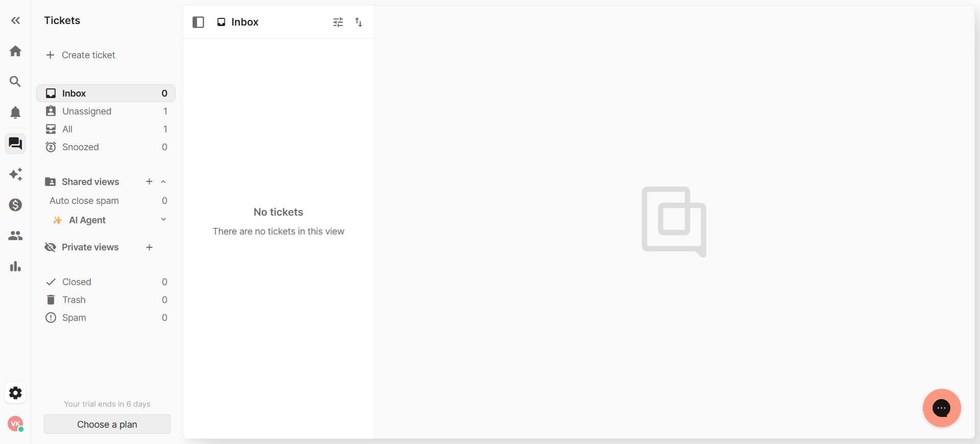Open the Snoozed tickets view
The width and height of the screenshot is (980, 444).
(106, 147)
